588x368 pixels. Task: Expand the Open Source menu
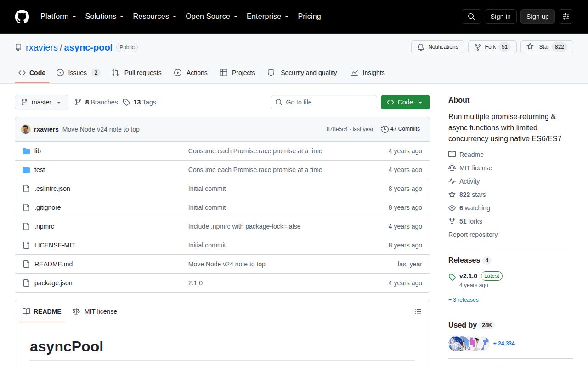[x=212, y=17]
